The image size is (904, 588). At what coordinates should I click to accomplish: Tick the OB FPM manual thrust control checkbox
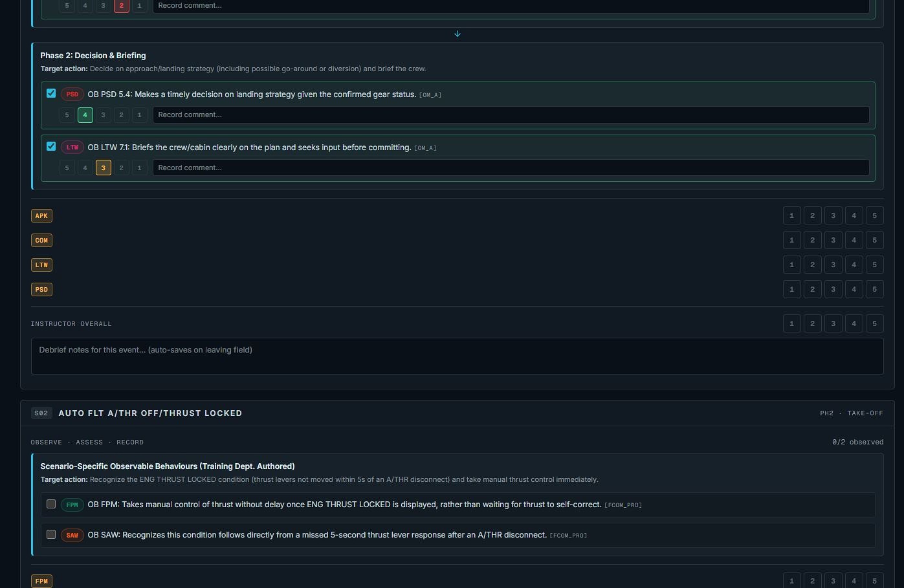click(x=51, y=503)
